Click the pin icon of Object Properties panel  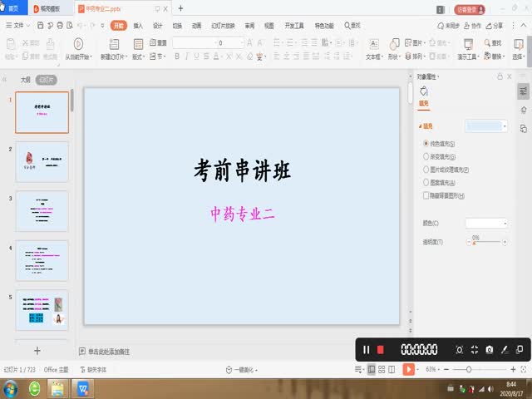[x=500, y=76]
